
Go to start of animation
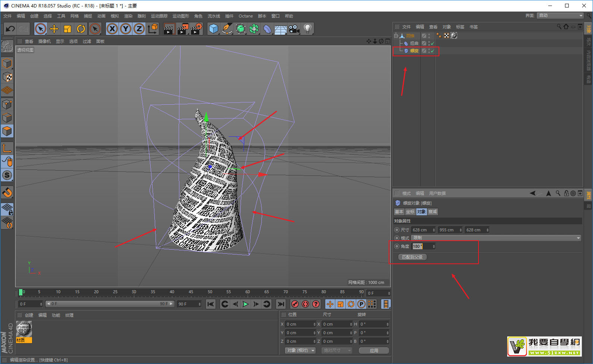[210, 304]
